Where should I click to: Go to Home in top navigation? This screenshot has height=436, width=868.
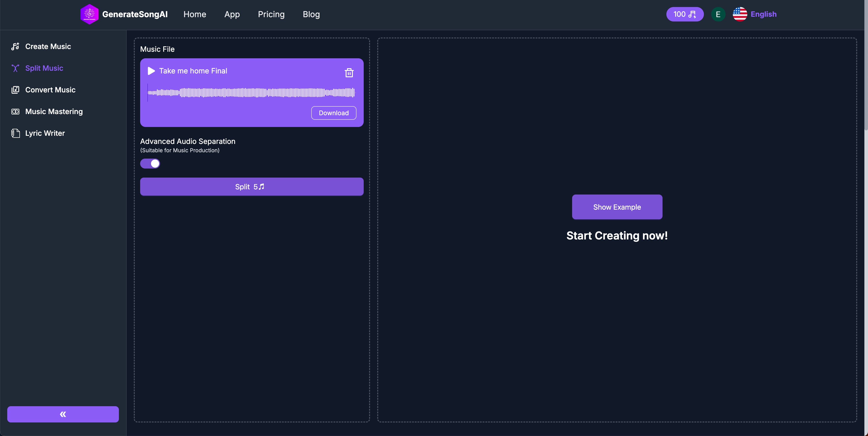(195, 14)
